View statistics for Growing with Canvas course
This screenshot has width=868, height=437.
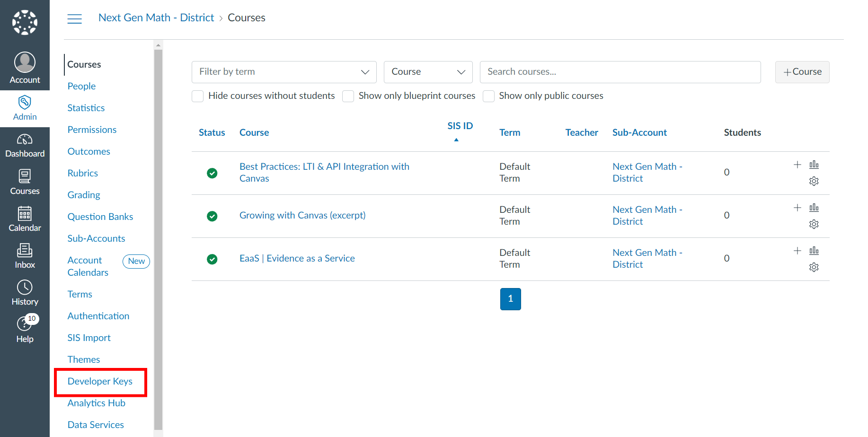pyautogui.click(x=814, y=208)
